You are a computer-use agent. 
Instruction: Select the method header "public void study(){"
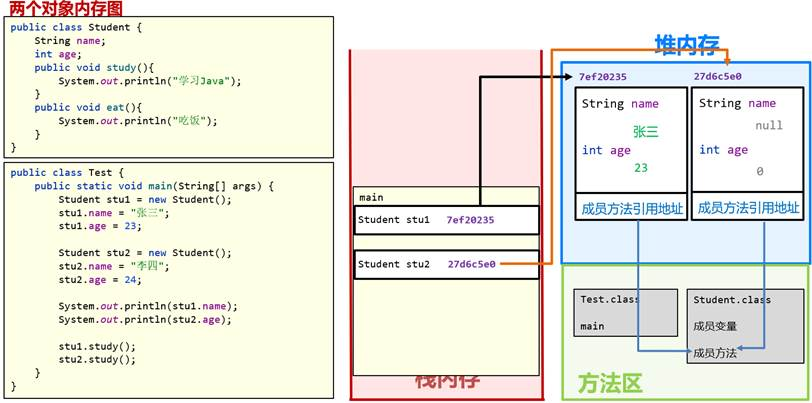point(94,67)
